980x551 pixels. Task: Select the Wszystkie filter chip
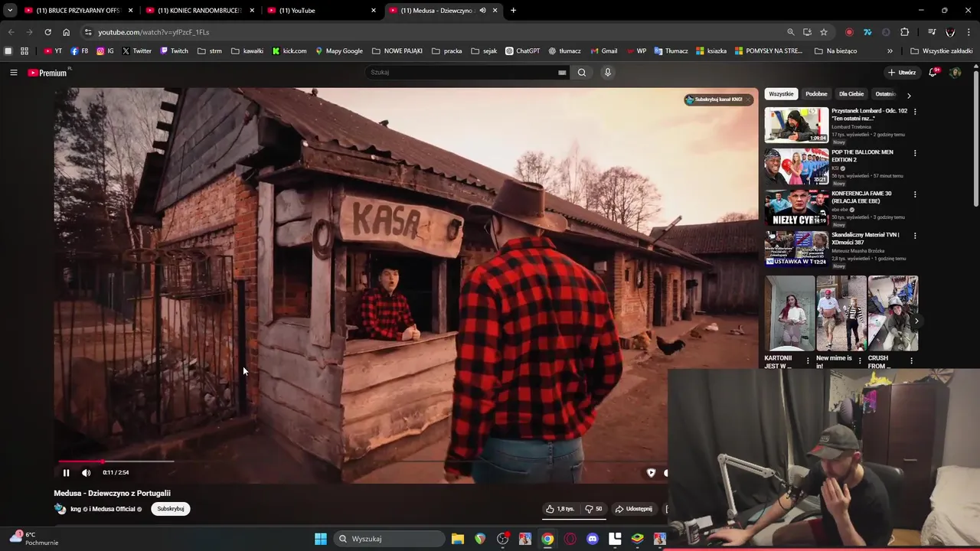coord(781,94)
